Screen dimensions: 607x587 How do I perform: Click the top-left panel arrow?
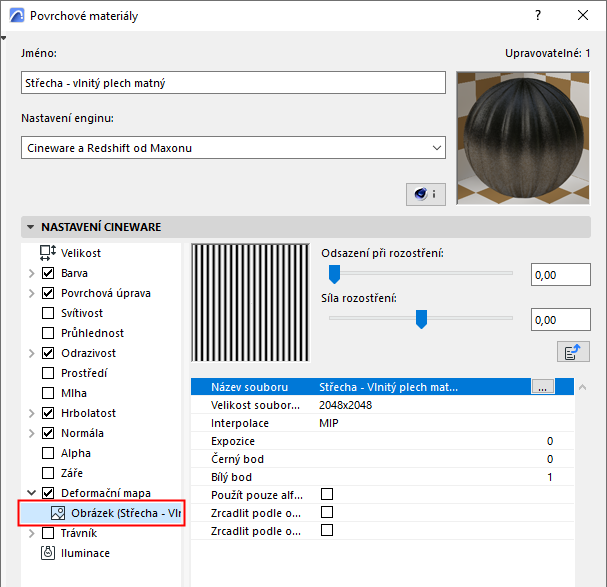[x=3, y=38]
